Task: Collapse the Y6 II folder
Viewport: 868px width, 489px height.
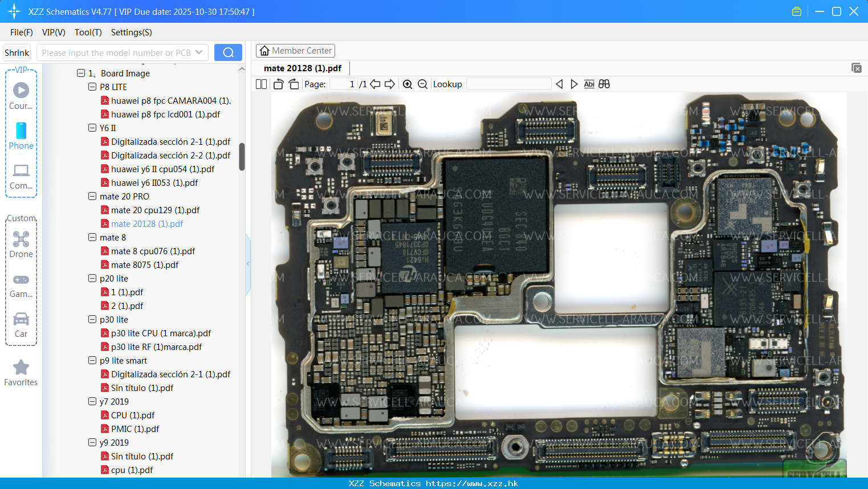Action: 92,128
